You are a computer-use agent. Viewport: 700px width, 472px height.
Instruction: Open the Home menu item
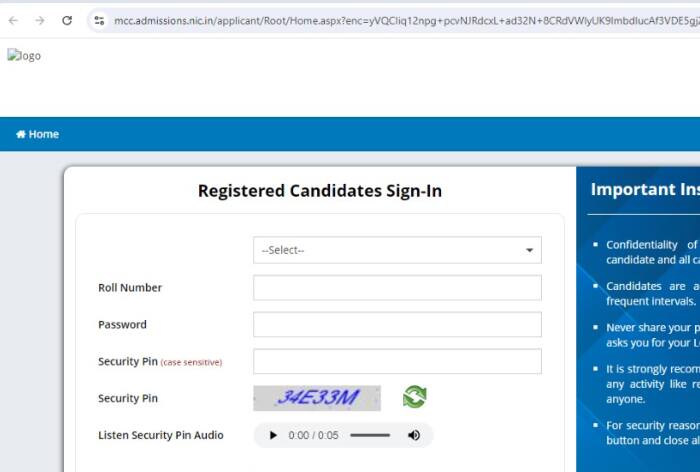pos(43,134)
